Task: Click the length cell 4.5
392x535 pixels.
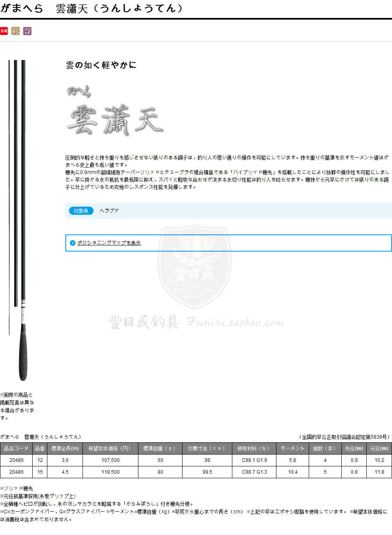Action: click(65, 472)
